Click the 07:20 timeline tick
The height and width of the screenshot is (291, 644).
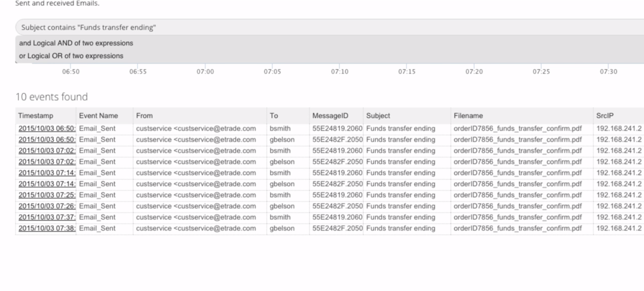pyautogui.click(x=474, y=72)
